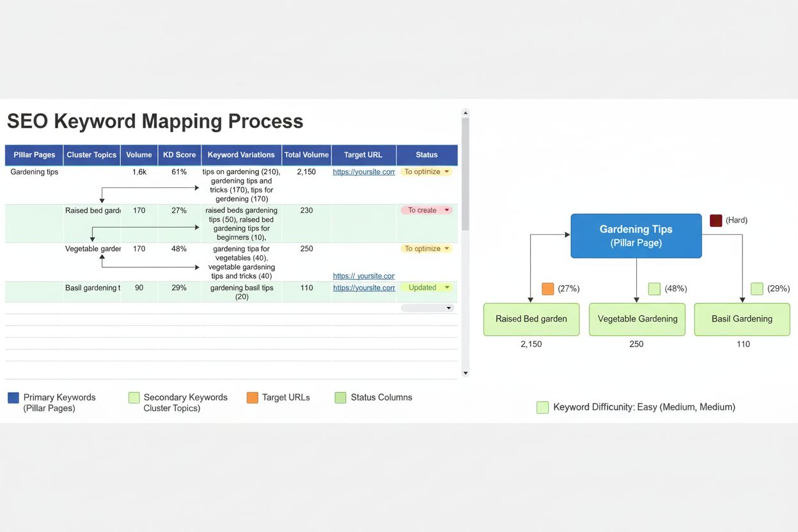Select the Pillar Pages column header
798x532 pixels.
tap(33, 154)
